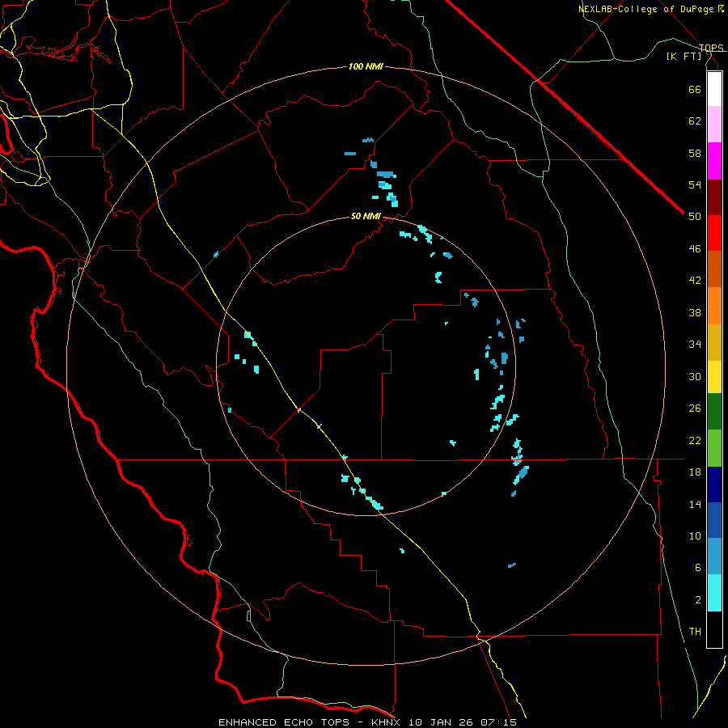Viewport: 728px width, 728px height.
Task: Click the 50 legend value
Action: tap(695, 216)
